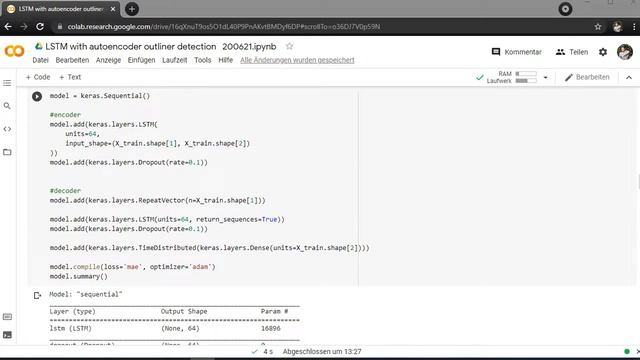
Task: Click the #encoder comment line
Action: coord(65,115)
